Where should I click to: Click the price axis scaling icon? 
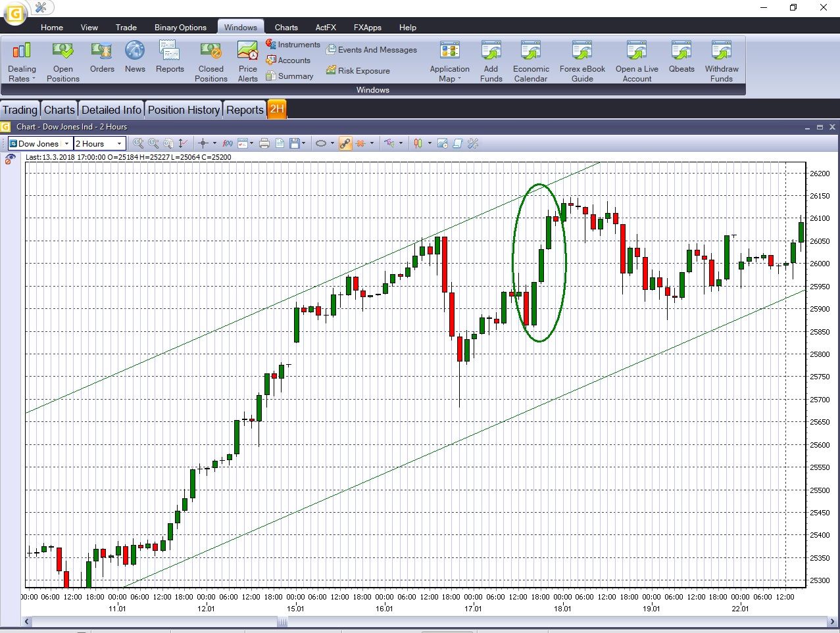183,143
